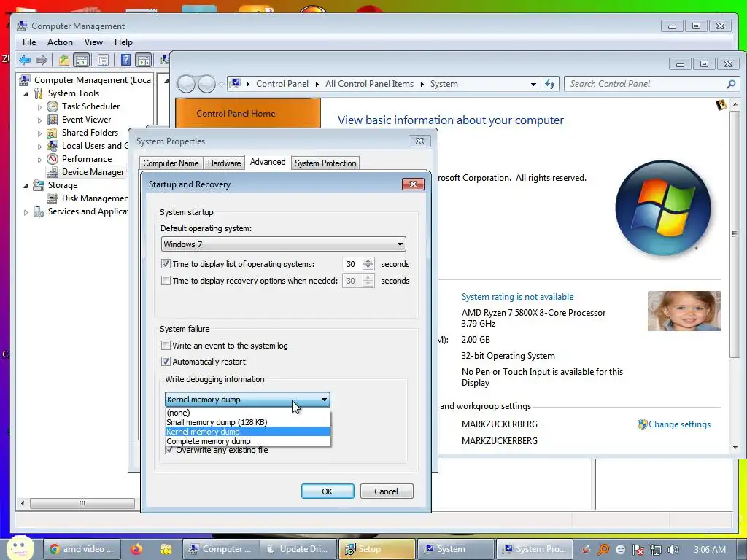The height and width of the screenshot is (560, 747).
Task: Click Device Manager icon in tree
Action: click(53, 172)
